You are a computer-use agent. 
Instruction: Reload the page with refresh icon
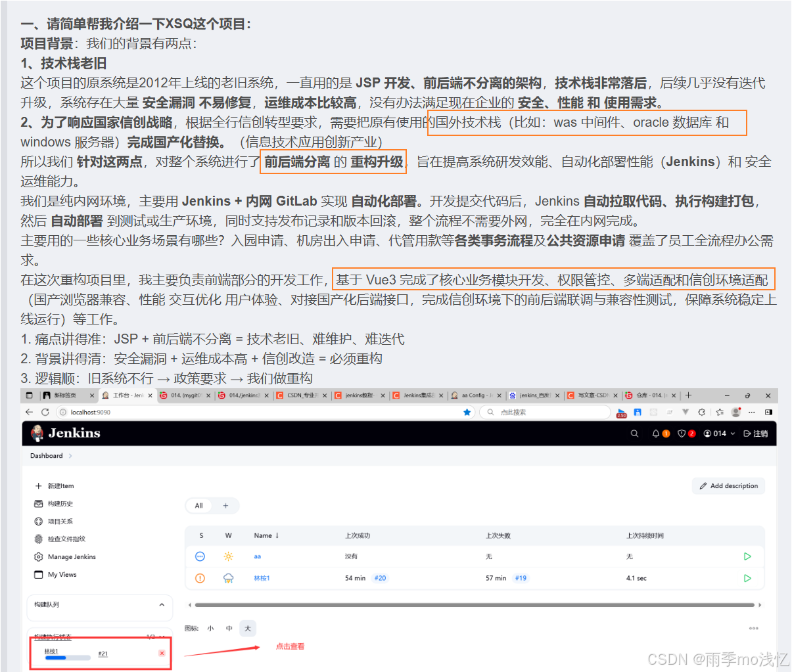[x=45, y=412]
